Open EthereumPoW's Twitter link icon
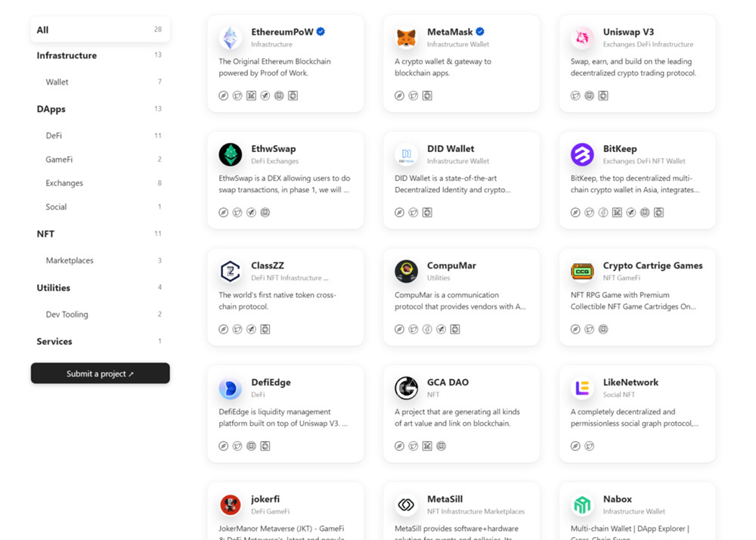 (237, 95)
